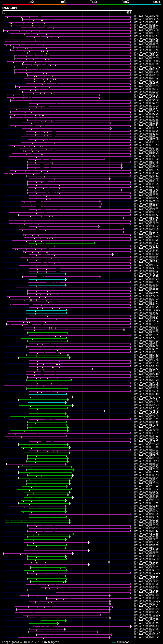Select the AV422469 query sequence label
The width and height of the screenshot is (163, 644).
(10, 8)
